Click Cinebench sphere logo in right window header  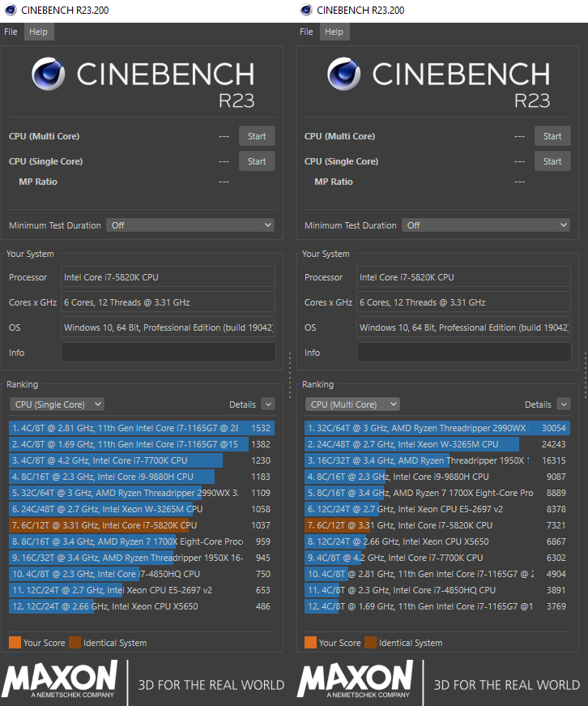pyautogui.click(x=343, y=74)
